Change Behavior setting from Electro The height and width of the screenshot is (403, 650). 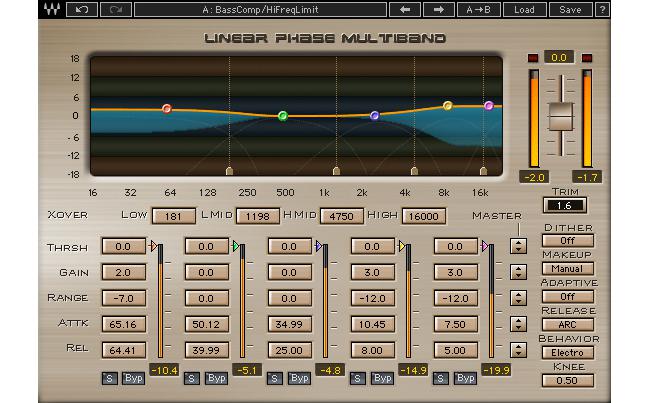tap(568, 353)
